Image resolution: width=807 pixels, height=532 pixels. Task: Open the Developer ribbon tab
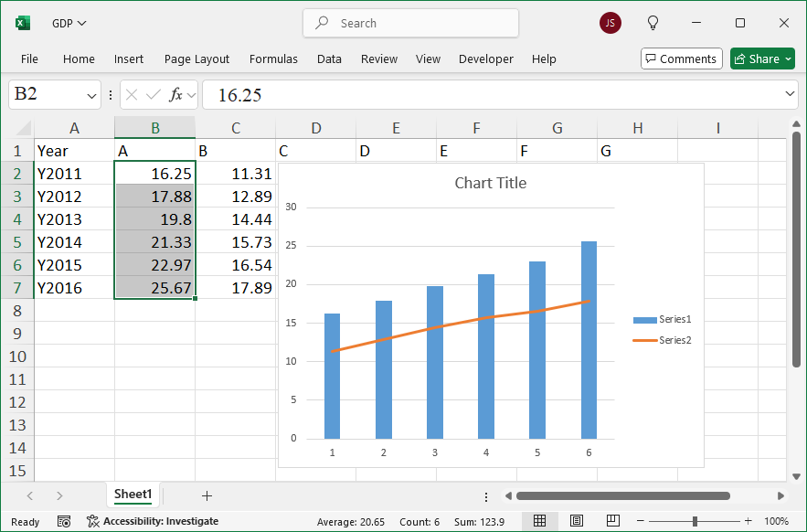tap(485, 59)
